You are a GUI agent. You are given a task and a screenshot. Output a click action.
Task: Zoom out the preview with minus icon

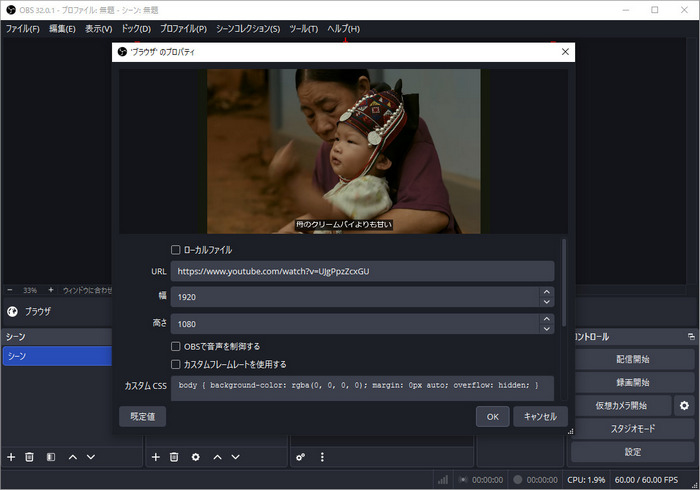point(10,290)
